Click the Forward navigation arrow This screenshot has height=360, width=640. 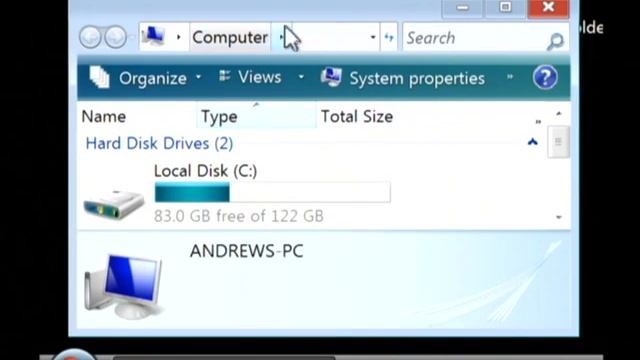click(x=116, y=37)
